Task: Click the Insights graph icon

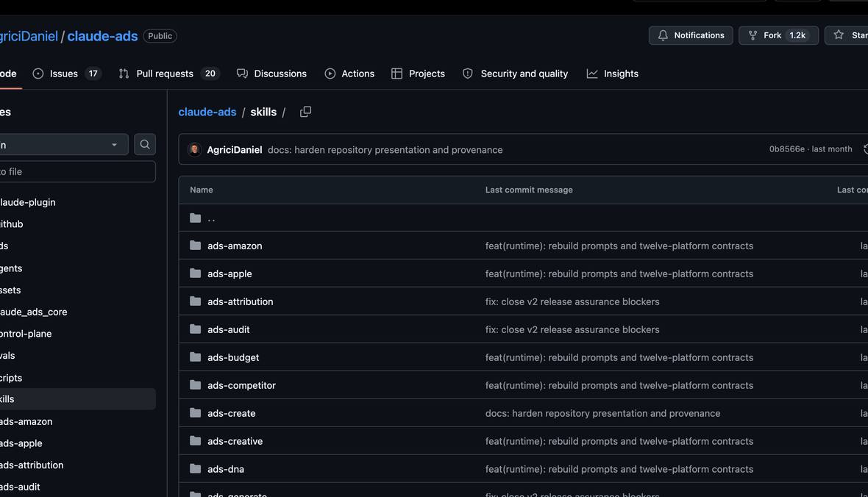Action: 591,74
